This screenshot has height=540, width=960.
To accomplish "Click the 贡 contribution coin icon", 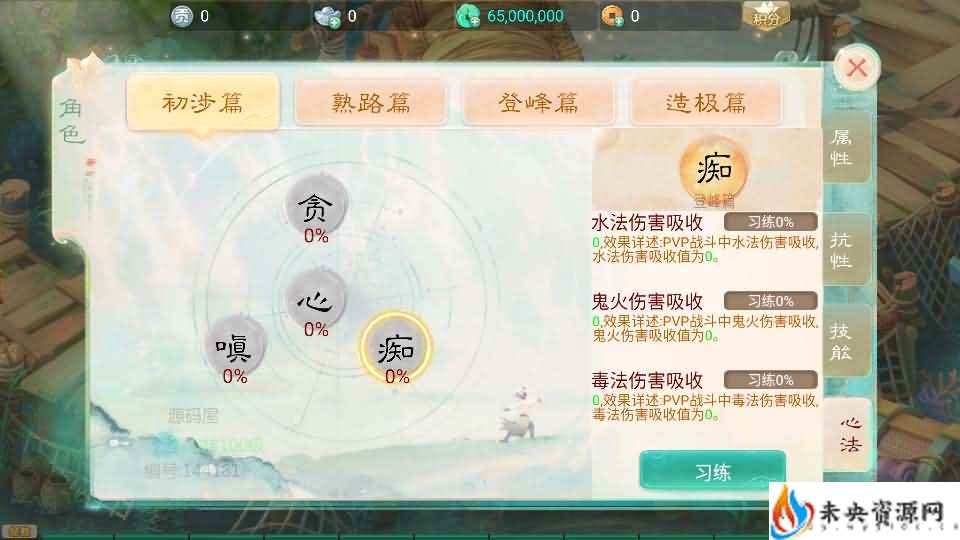I will pos(182,15).
